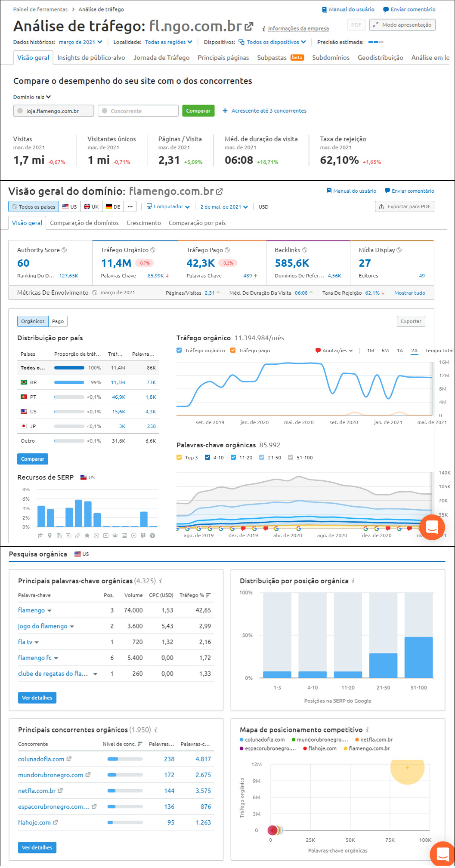This screenshot has width=455, height=868.
Task: Click the flamengo.com.br yellow legend dot
Action: [x=346, y=748]
